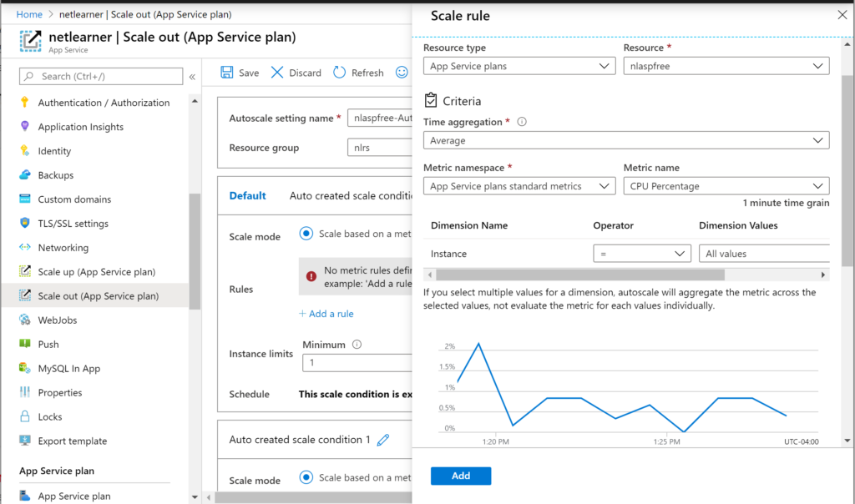The image size is (855, 504).
Task: Collapse the sidebar with double chevron
Action: (193, 77)
